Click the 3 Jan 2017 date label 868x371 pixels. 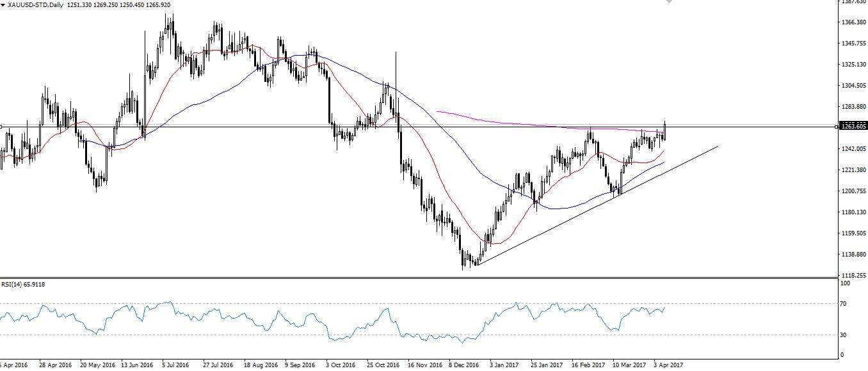click(504, 365)
